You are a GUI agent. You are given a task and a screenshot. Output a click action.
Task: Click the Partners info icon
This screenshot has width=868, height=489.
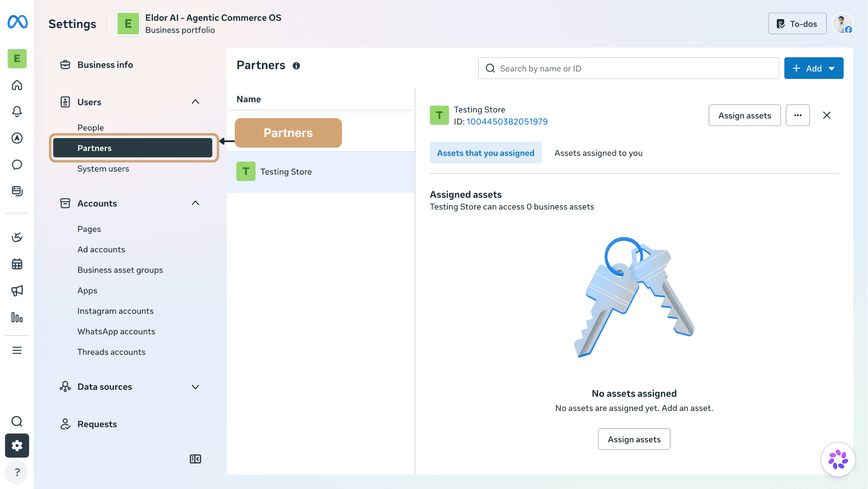[x=296, y=66]
